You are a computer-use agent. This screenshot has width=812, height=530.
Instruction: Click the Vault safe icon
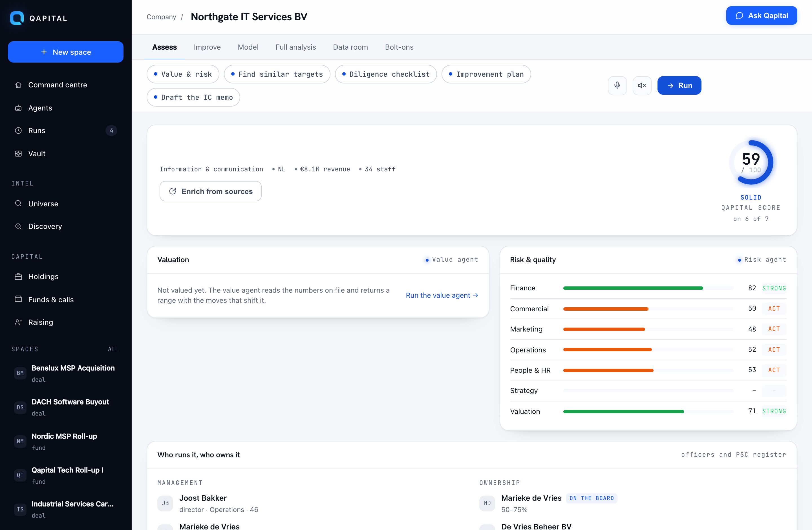(x=18, y=154)
